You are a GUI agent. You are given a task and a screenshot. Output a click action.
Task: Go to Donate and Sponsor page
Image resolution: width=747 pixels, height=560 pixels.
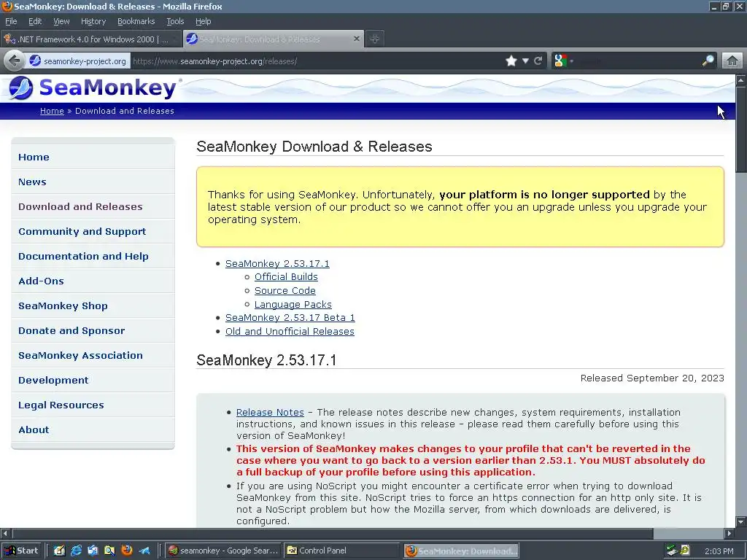(x=71, y=330)
